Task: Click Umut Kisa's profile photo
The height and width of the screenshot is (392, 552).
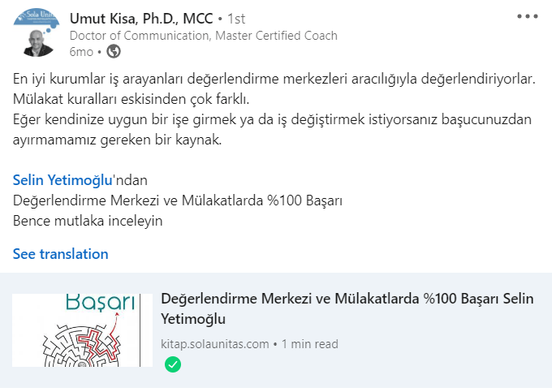Action: click(33, 32)
